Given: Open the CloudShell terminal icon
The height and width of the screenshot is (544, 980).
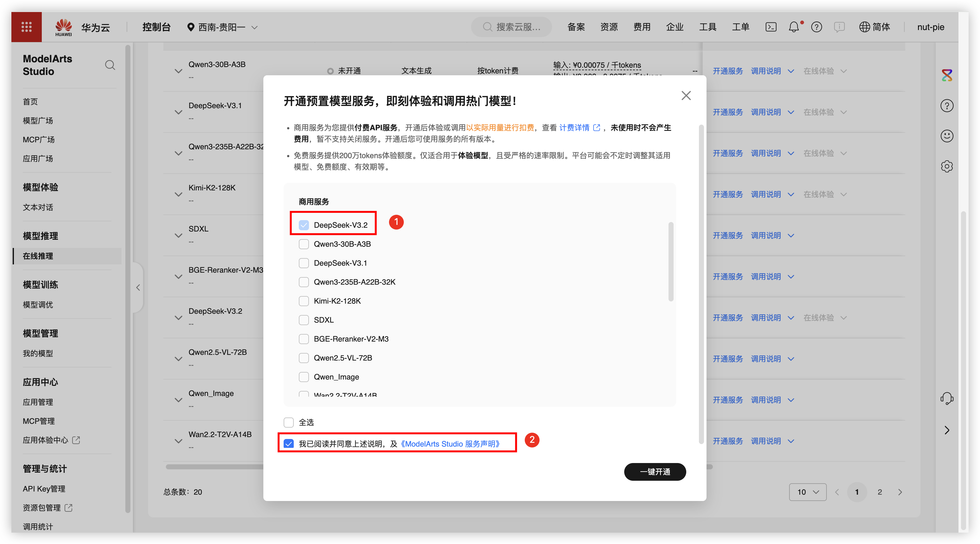Looking at the screenshot, I should pyautogui.click(x=771, y=27).
